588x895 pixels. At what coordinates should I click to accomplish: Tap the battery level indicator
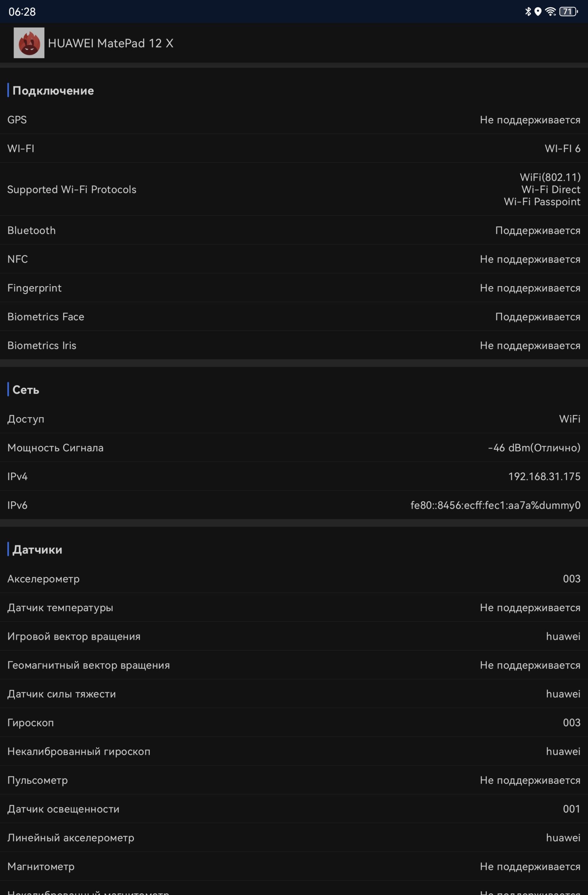click(568, 12)
